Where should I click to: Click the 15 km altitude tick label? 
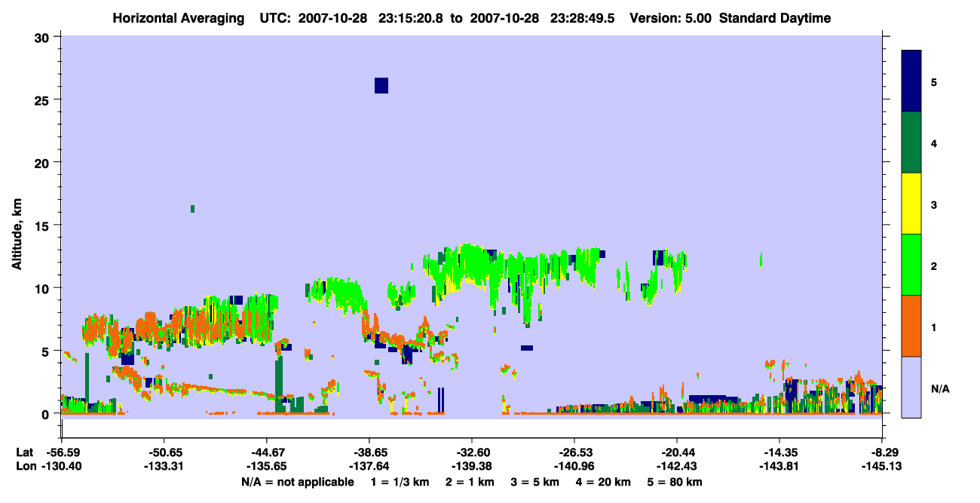pyautogui.click(x=42, y=225)
